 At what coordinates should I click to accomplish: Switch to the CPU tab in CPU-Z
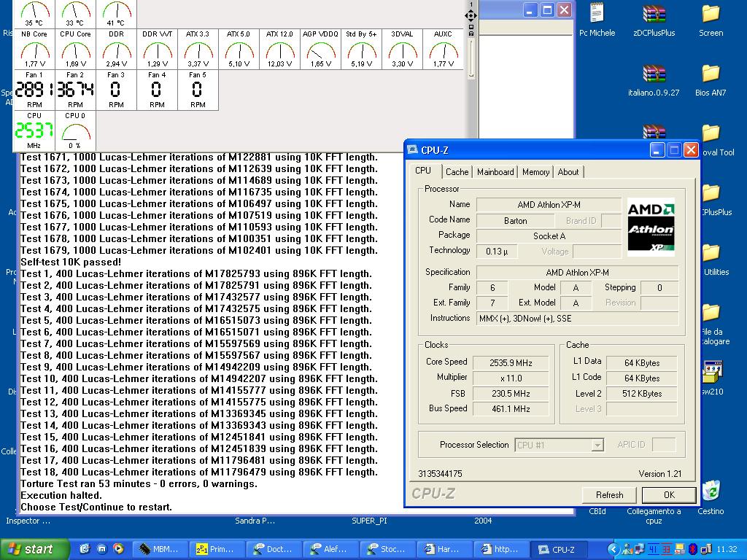[x=423, y=171]
